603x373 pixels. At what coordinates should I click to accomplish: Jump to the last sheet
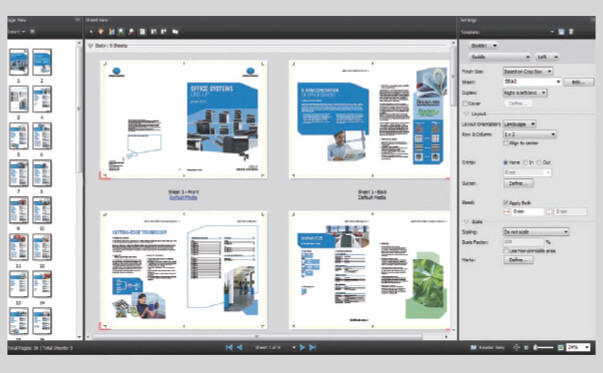point(313,347)
